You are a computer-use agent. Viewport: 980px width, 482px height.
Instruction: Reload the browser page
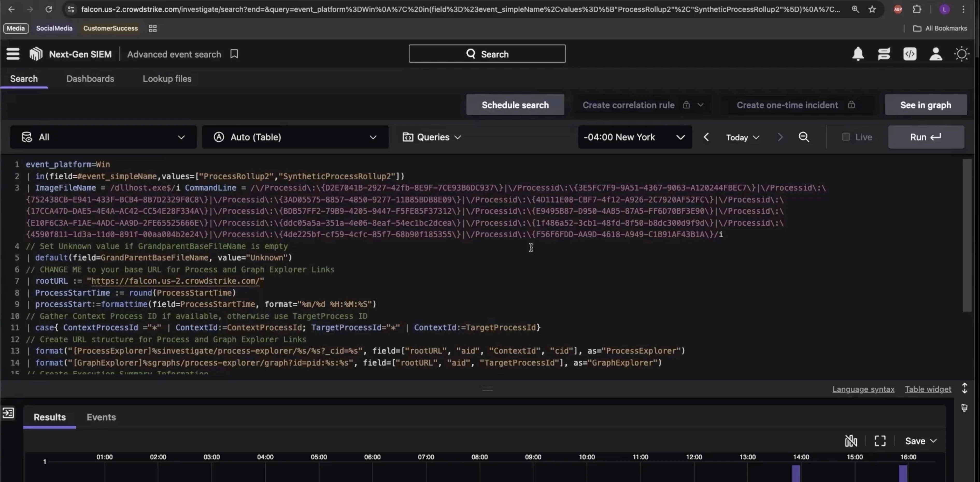click(x=48, y=9)
